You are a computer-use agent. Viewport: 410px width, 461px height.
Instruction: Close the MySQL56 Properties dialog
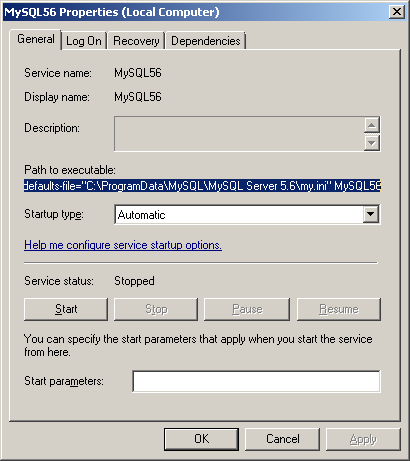397,12
